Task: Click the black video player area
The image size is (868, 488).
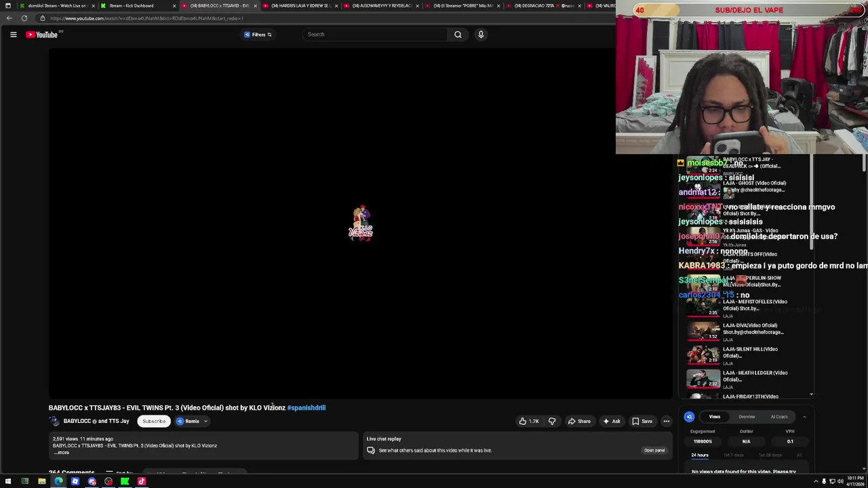Action: (x=360, y=224)
